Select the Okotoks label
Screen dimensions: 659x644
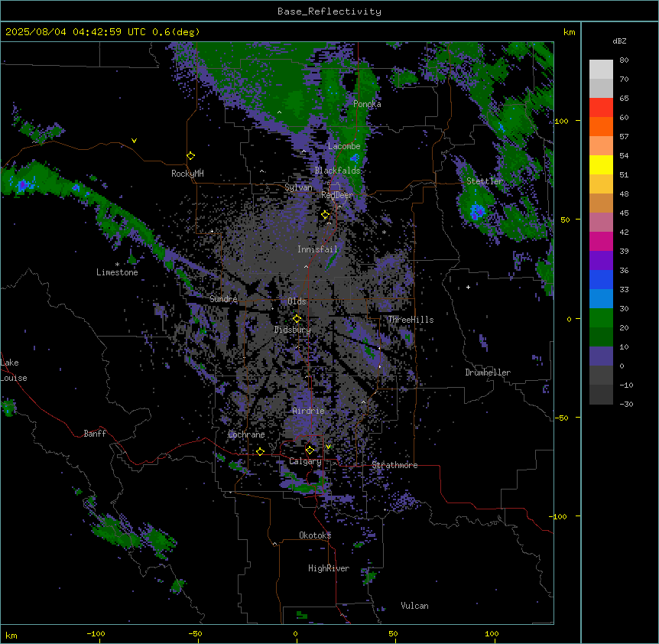click(315, 535)
